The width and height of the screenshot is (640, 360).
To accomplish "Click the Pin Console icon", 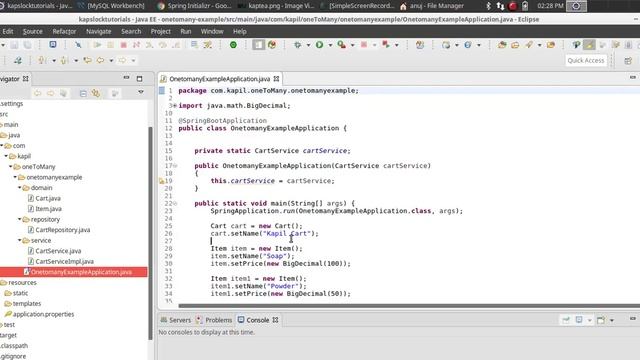I will 566,320.
